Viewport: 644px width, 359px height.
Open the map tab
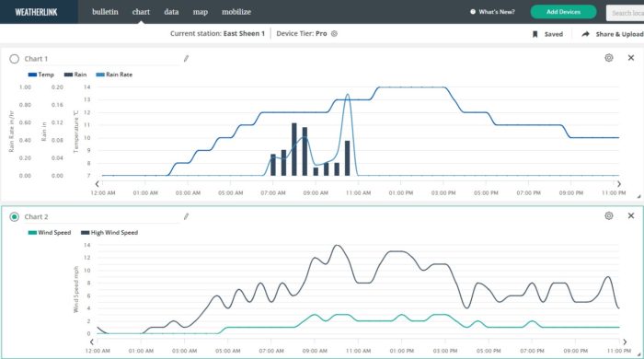coord(200,12)
